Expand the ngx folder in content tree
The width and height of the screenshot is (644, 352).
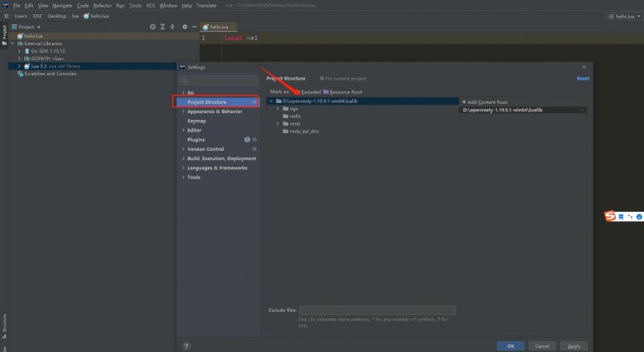click(278, 109)
